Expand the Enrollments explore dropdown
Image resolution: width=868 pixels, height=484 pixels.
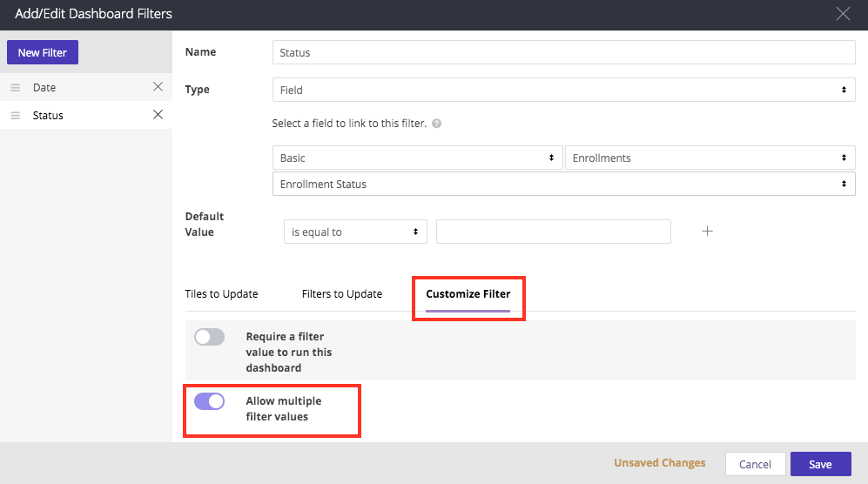(710, 158)
